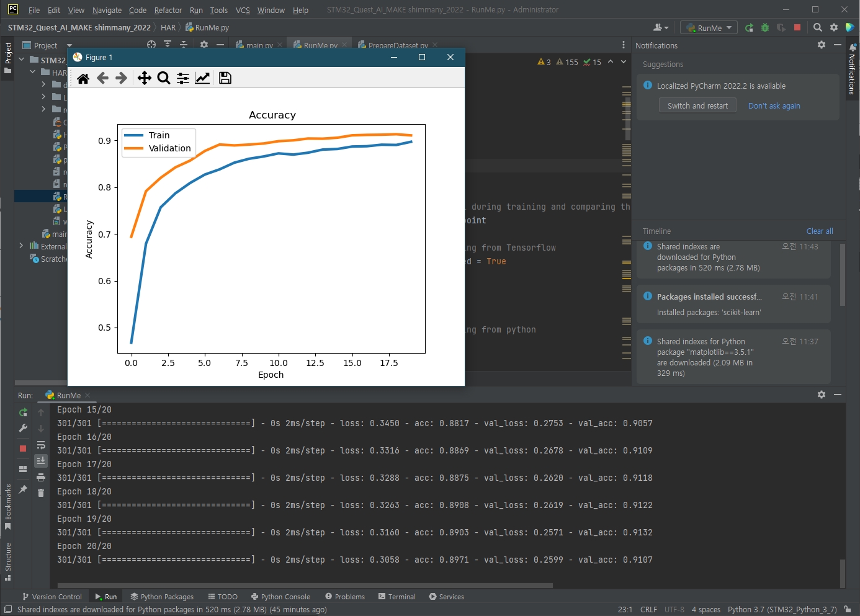Go forward to next view in Figure 1
Image resolution: width=860 pixels, height=616 pixels.
pos(122,78)
